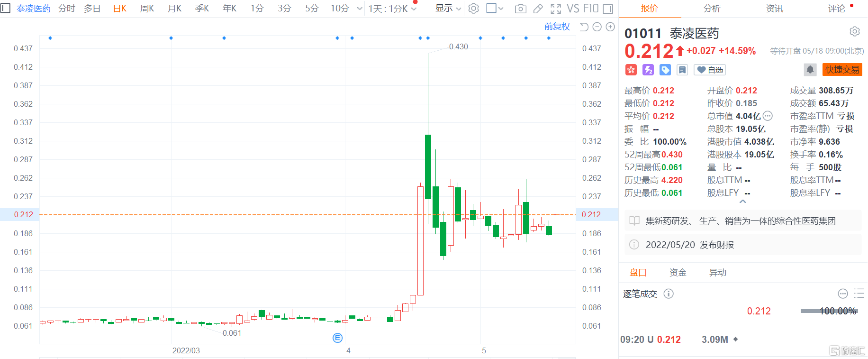The height and width of the screenshot is (359, 868).
Task: Zoom in chart with plus icon
Action: 610,27
